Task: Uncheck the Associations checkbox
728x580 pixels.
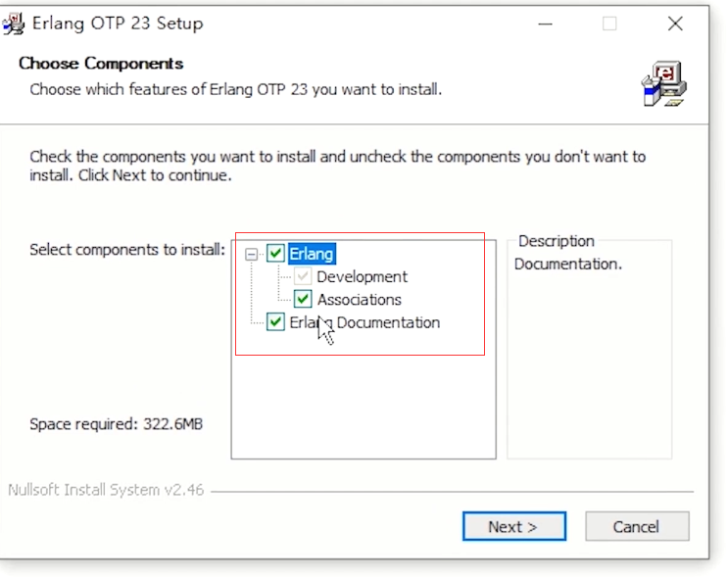Action: 303,299
